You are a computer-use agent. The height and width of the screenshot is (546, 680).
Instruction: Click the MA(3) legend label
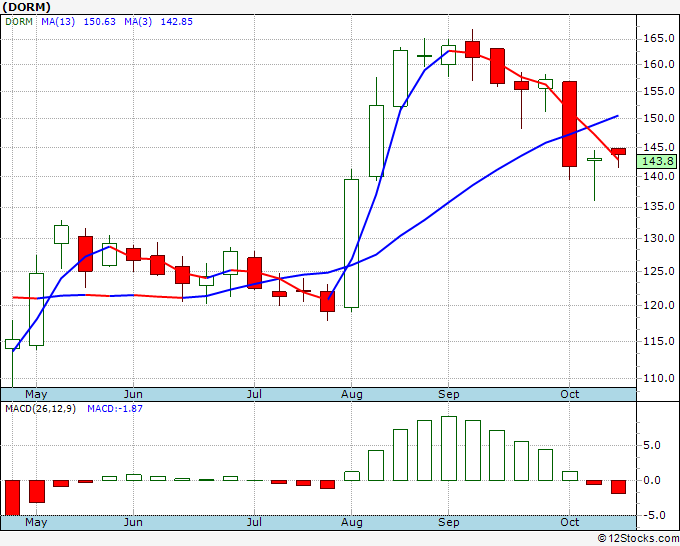pos(138,22)
